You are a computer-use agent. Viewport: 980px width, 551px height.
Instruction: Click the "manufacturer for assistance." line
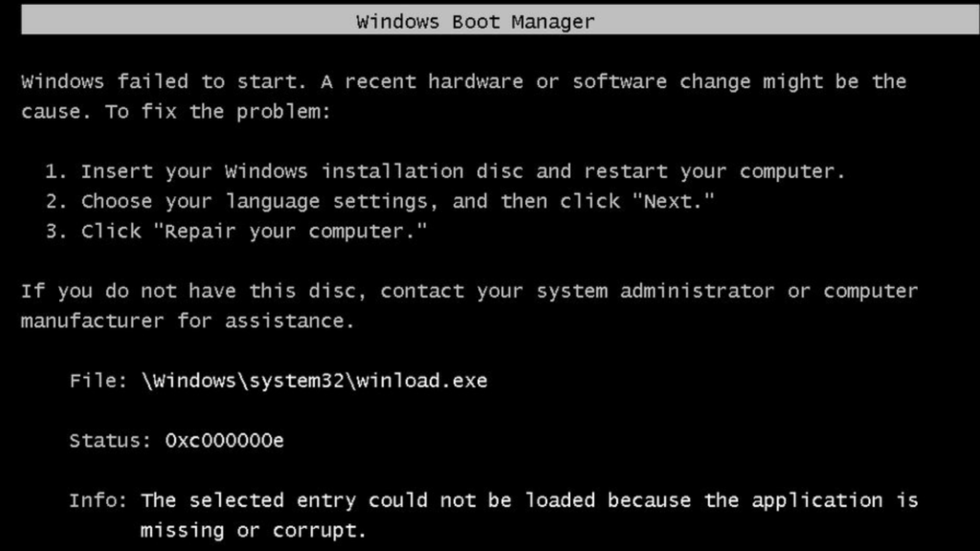[x=188, y=321]
